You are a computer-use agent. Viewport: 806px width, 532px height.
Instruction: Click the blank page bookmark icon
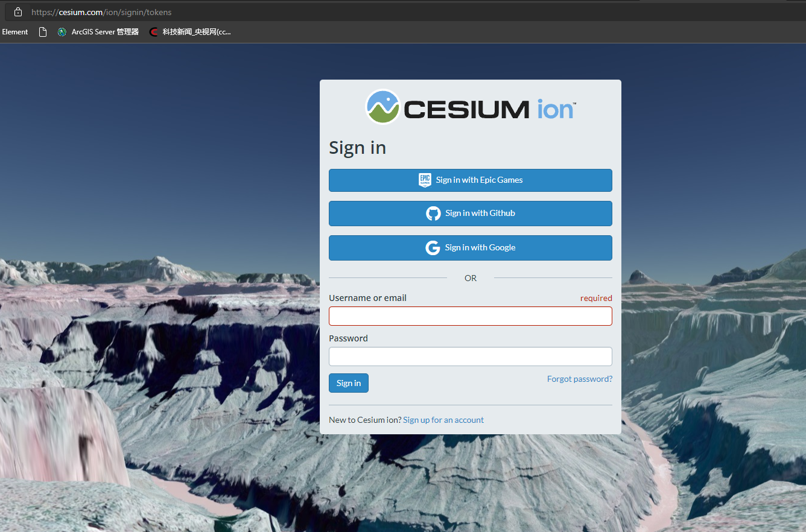pyautogui.click(x=42, y=32)
